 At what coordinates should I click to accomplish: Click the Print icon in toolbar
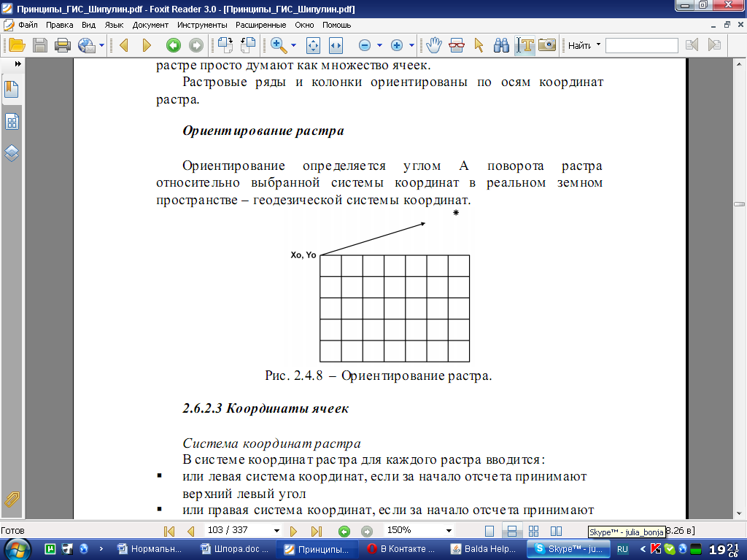pos(63,45)
